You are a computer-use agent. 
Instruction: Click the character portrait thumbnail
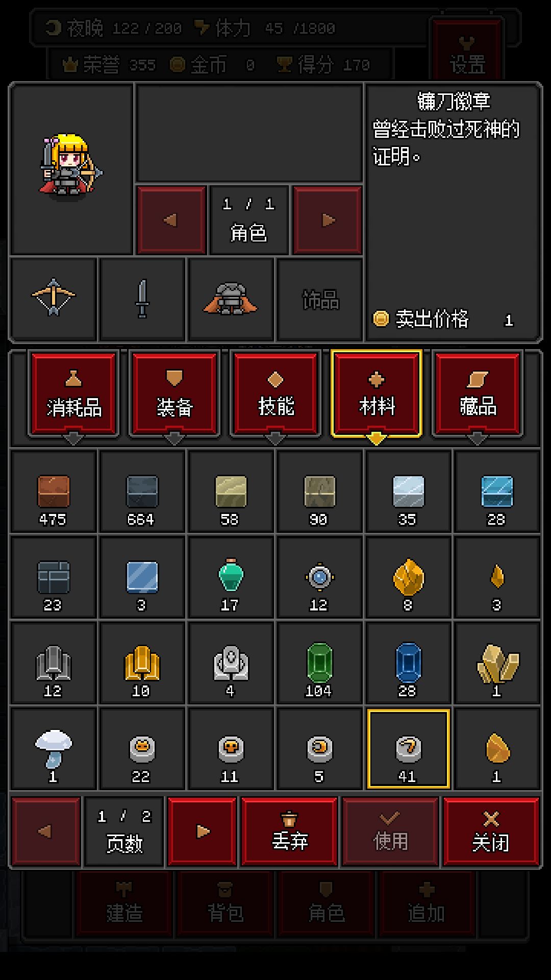pos(71,169)
